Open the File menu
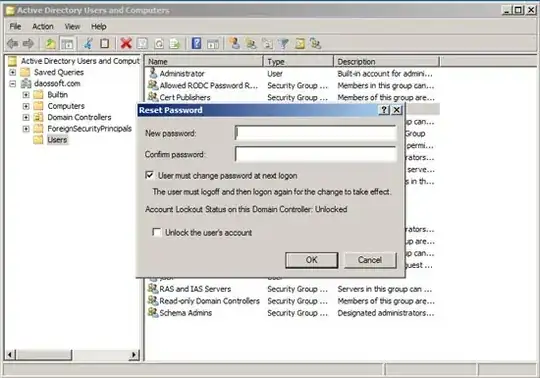 15,27
